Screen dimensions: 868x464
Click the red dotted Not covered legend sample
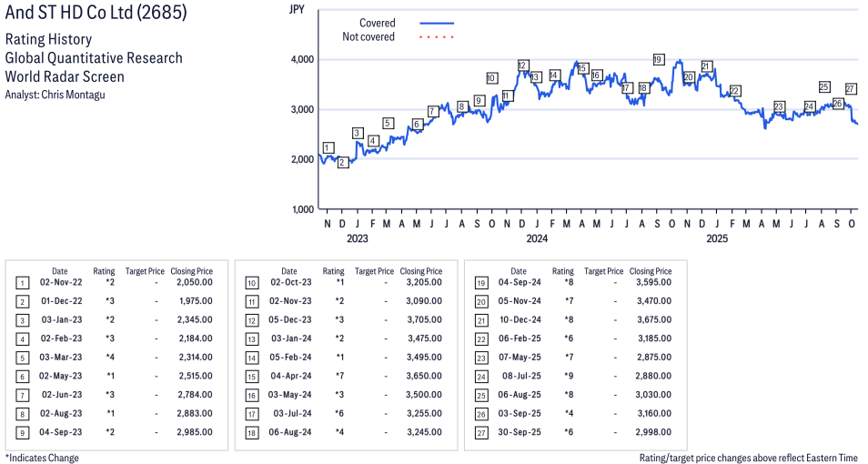[x=437, y=37]
